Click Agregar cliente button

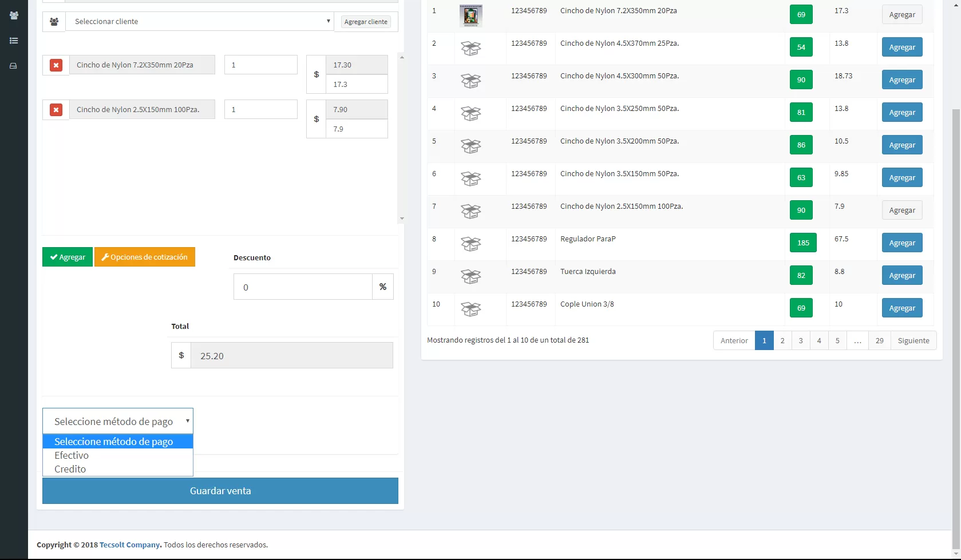point(366,22)
